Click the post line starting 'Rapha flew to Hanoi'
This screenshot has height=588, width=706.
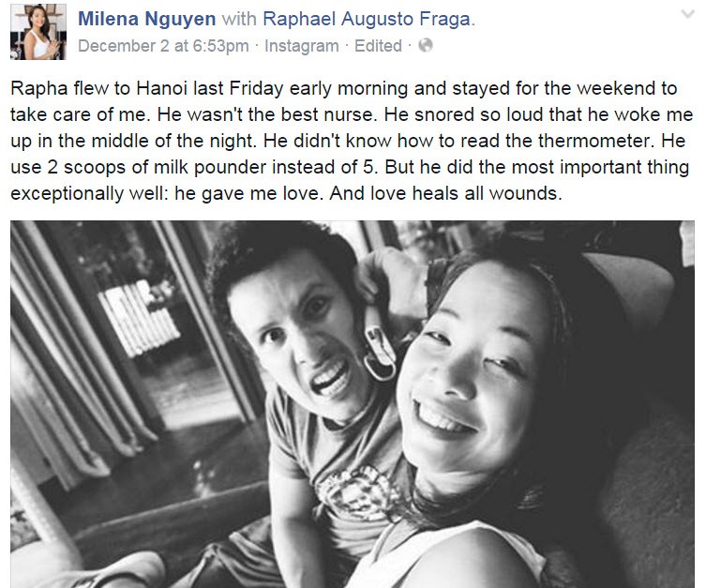click(343, 88)
